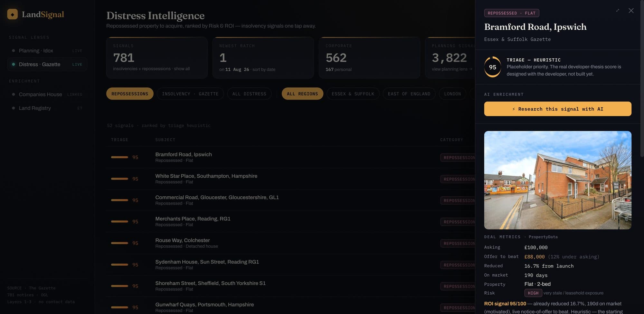Screen dimensions: 644x314
Task: Open Land Registry enrichment
Action: [x=47, y=108]
